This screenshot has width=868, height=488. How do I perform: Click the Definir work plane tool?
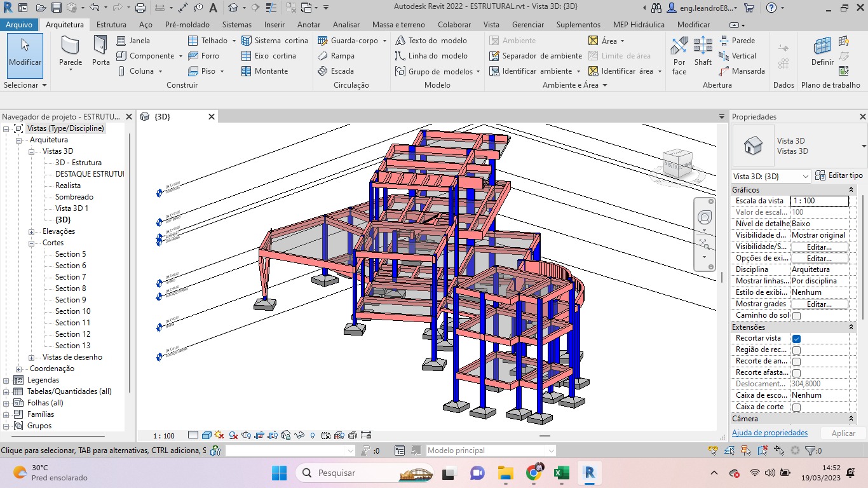click(x=822, y=52)
